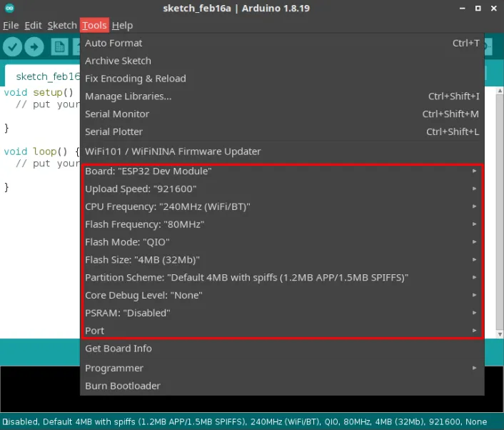
Task: Expand the Partition Scheme submenu
Action: coord(282,277)
